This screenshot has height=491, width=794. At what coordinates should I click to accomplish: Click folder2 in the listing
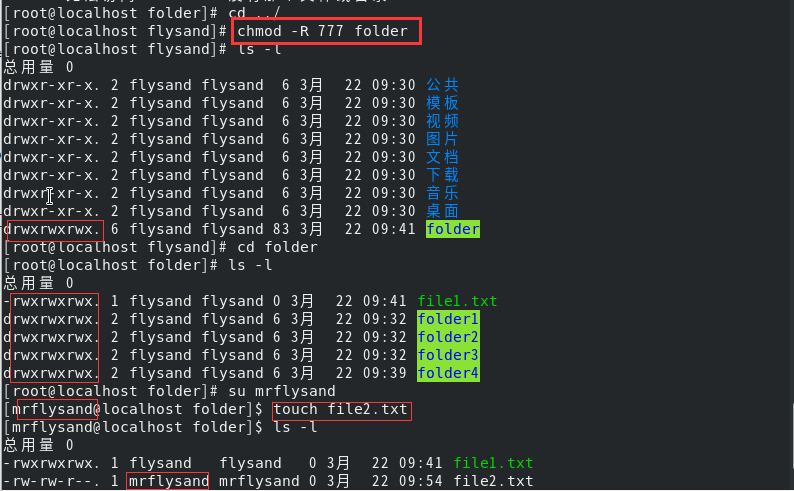tap(448, 337)
